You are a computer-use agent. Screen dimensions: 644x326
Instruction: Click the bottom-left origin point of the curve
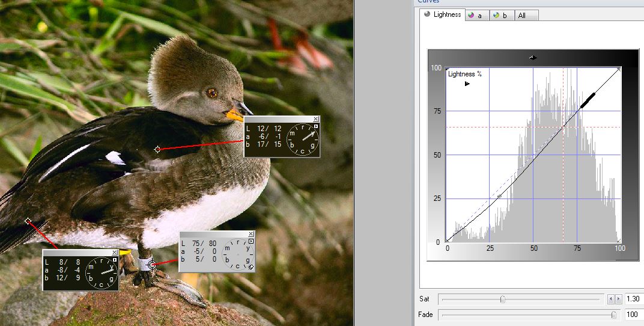448,241
